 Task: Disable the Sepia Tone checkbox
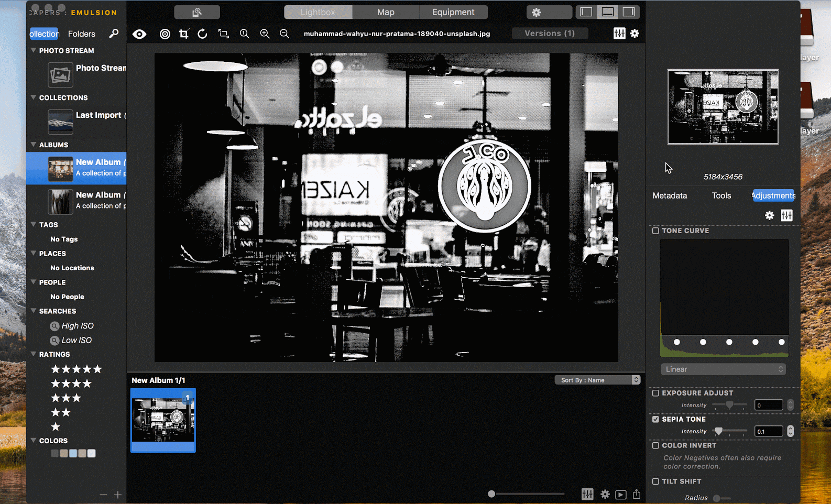[x=655, y=419]
